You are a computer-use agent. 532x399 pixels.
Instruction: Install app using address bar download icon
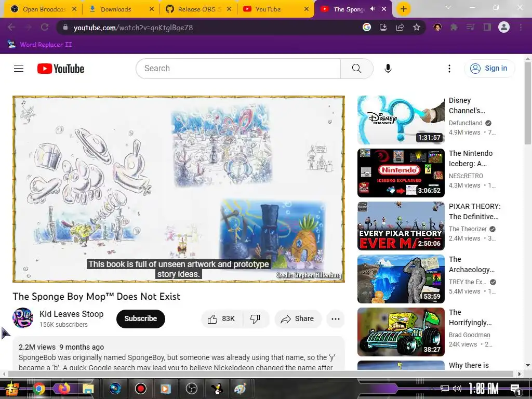383,27
